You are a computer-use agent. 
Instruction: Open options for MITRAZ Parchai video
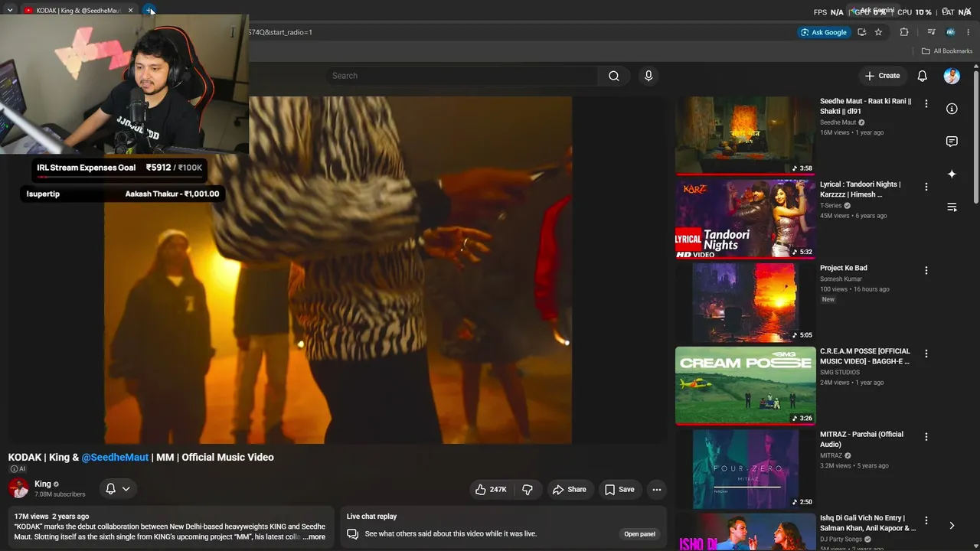(x=926, y=437)
